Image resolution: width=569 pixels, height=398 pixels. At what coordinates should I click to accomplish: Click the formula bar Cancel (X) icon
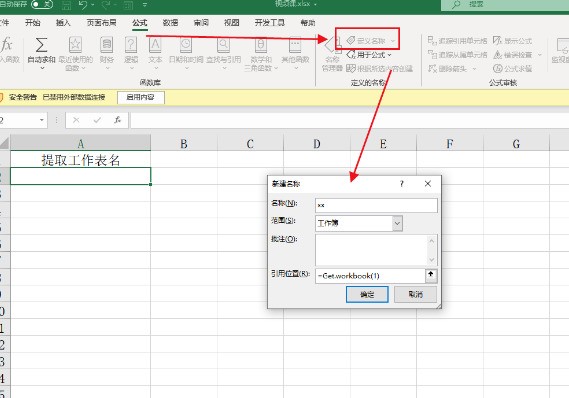point(76,120)
